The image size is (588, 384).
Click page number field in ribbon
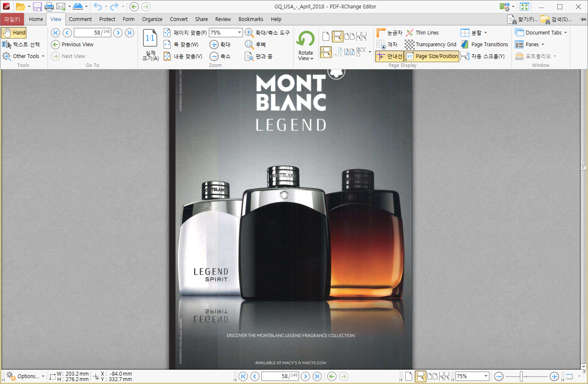coord(93,32)
